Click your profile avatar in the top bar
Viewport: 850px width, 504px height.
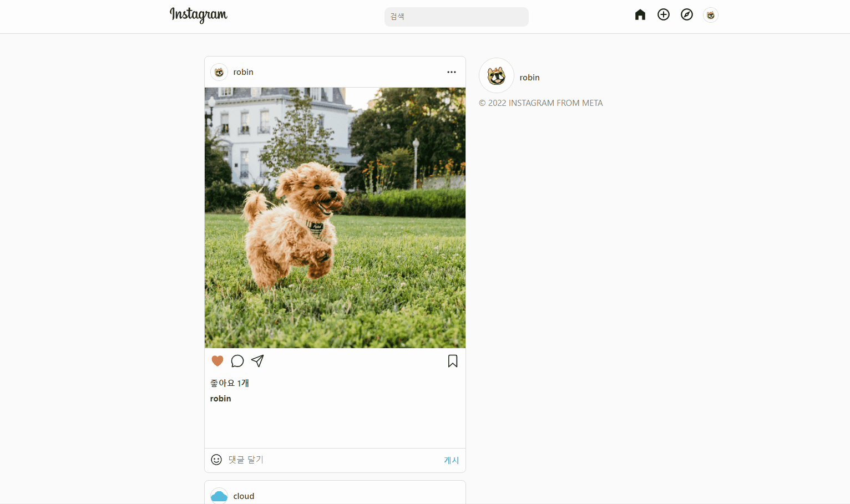point(711,15)
